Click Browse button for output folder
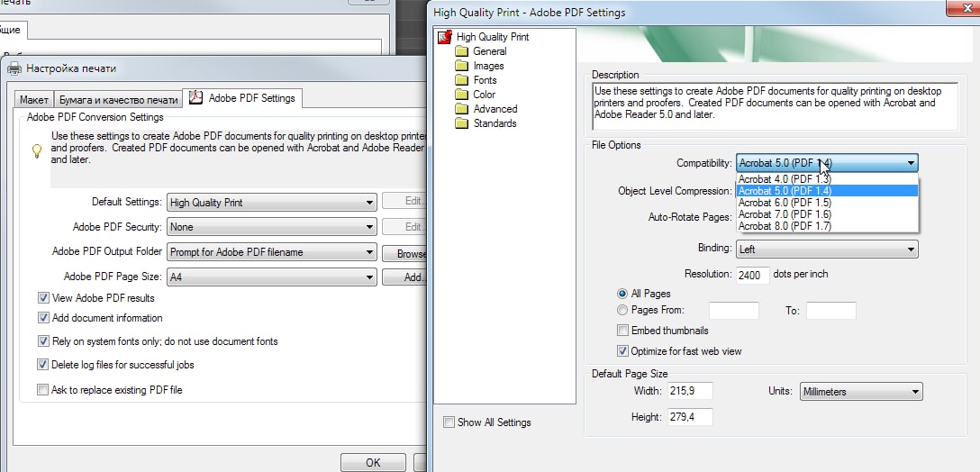 (404, 253)
